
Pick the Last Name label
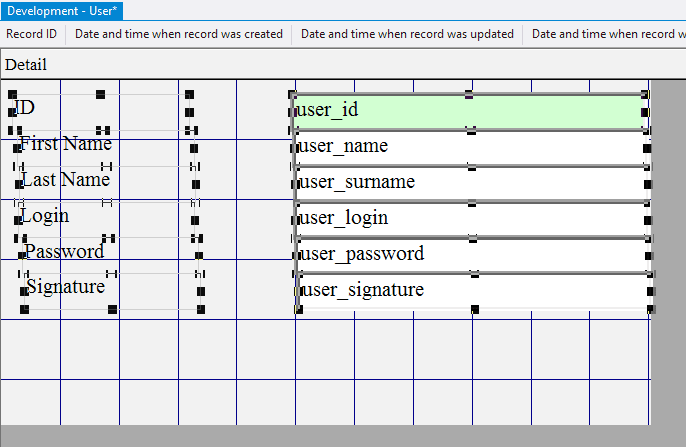(x=66, y=180)
